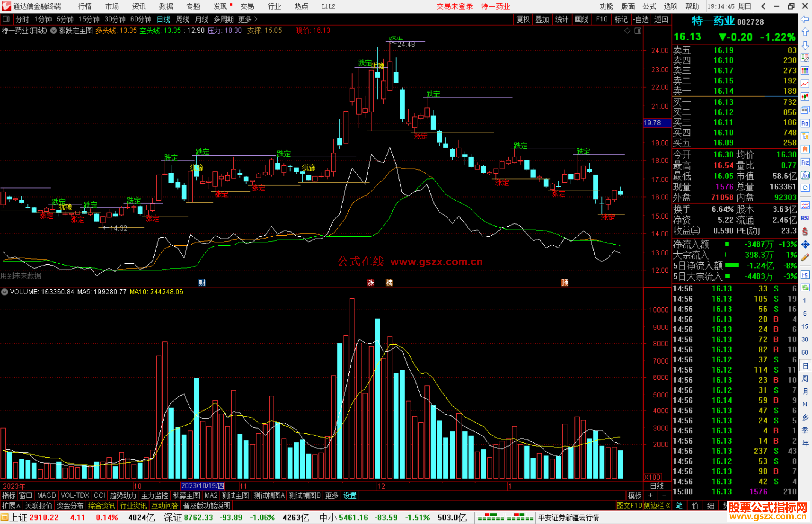The image size is (812, 524).
Task: Click the 5日净流入额 green bar indicator
Action: [x=732, y=266]
